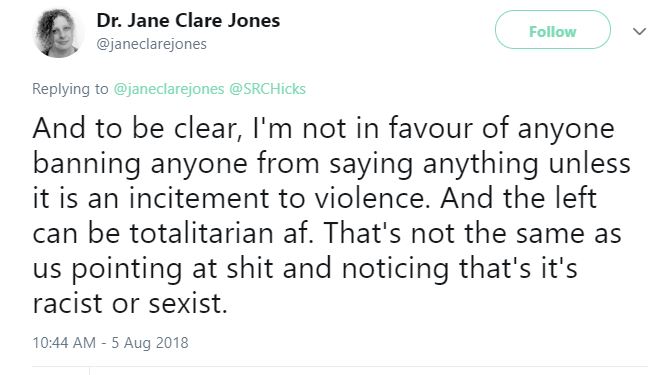Click the word 'noticing' in the tweet

click(x=395, y=269)
